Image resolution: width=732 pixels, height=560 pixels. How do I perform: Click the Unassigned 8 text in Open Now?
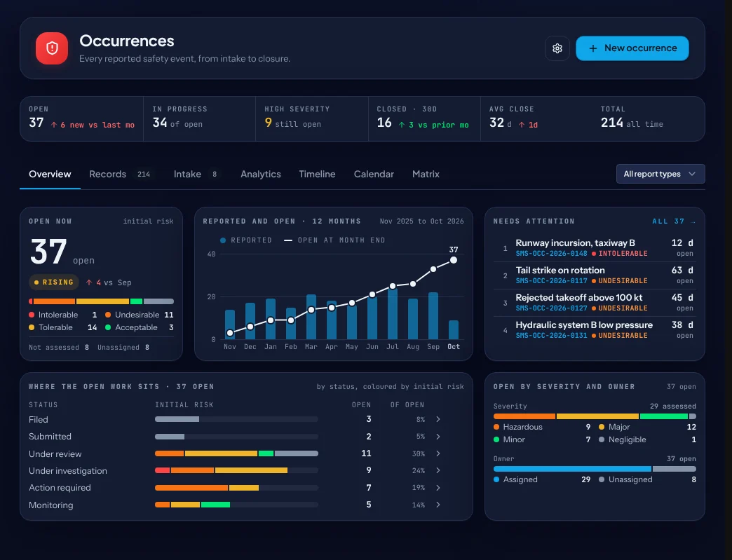click(x=123, y=347)
